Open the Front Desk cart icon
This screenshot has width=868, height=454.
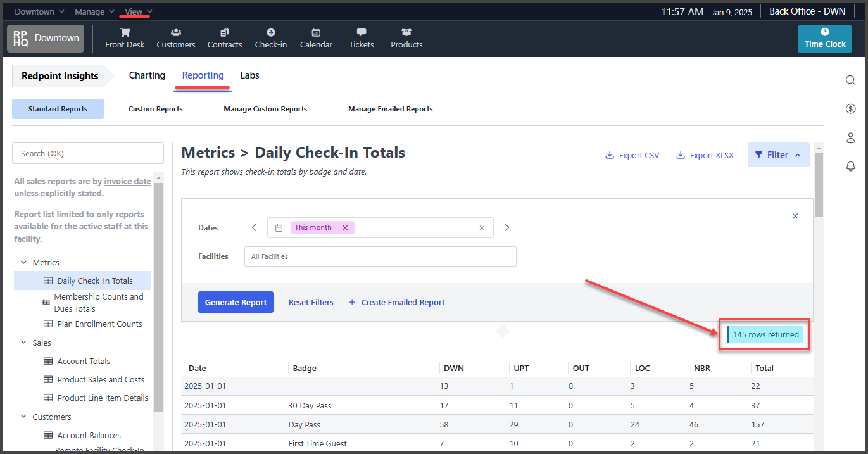click(125, 32)
